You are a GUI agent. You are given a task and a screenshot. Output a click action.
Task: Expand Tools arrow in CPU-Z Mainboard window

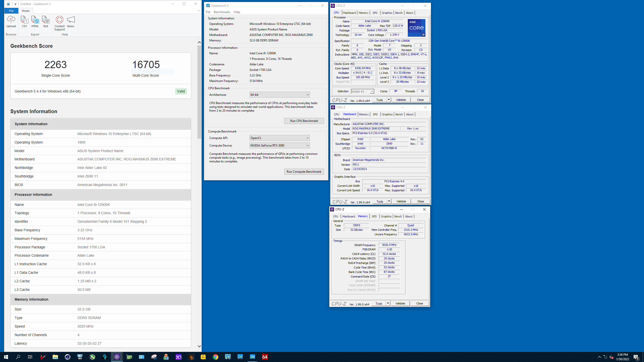pyautogui.click(x=389, y=201)
